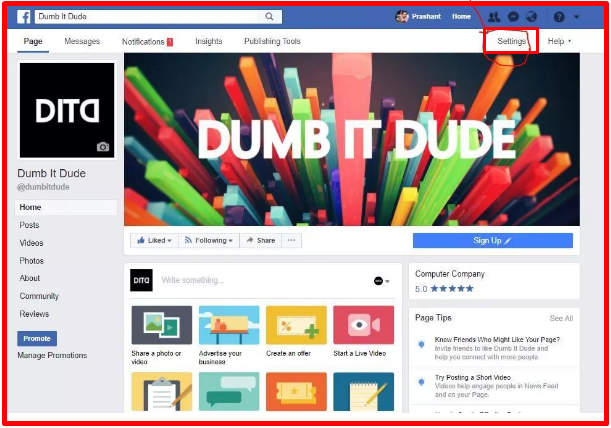The height and width of the screenshot is (428, 611).
Task: Click the Advertise your business tile
Action: coord(229,325)
